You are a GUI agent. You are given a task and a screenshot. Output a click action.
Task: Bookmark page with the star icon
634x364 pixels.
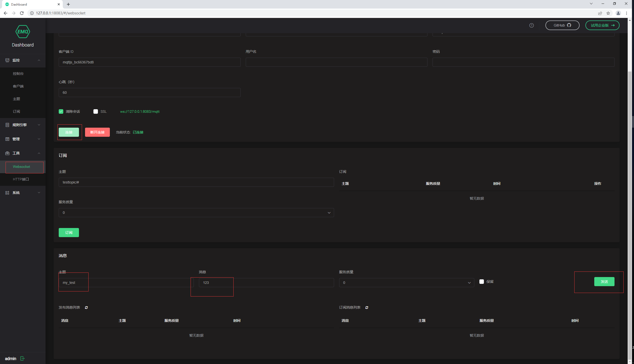pos(608,13)
